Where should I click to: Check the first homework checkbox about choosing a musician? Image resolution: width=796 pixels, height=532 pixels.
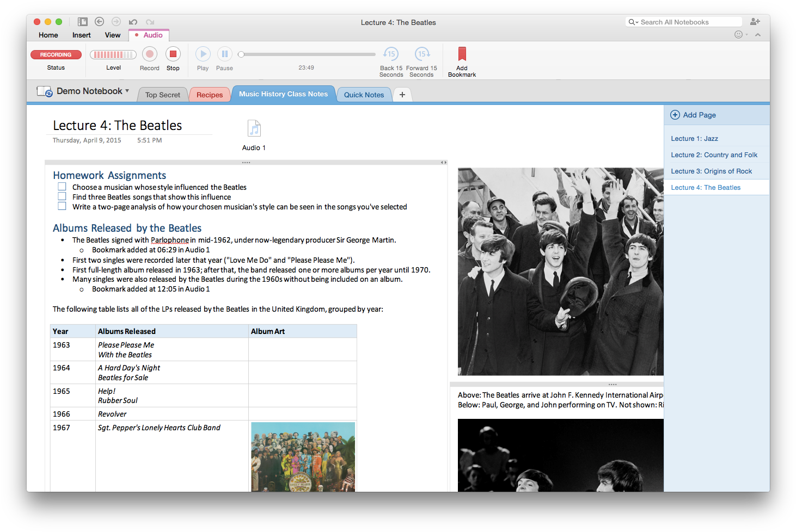(x=62, y=186)
